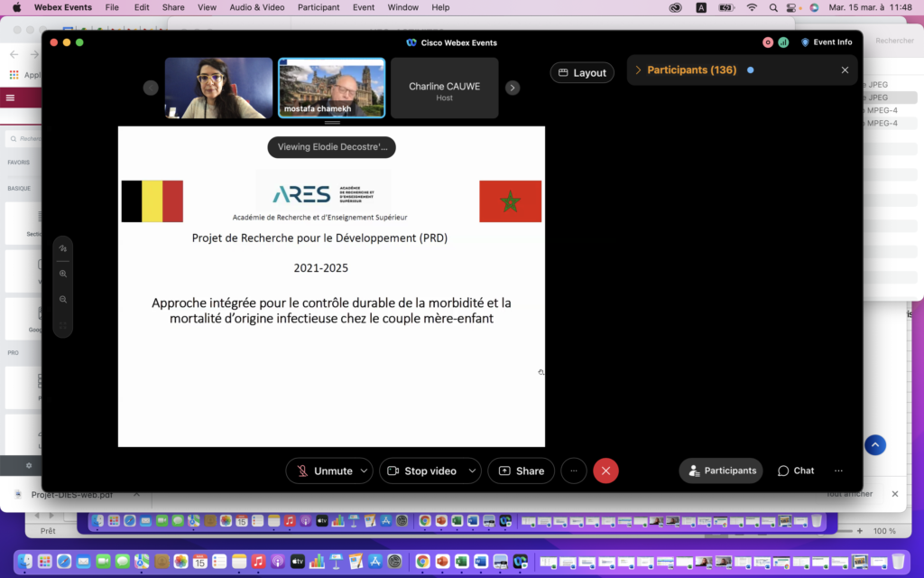Close the Participants panel with the X
This screenshot has height=578, width=924.
(x=845, y=70)
